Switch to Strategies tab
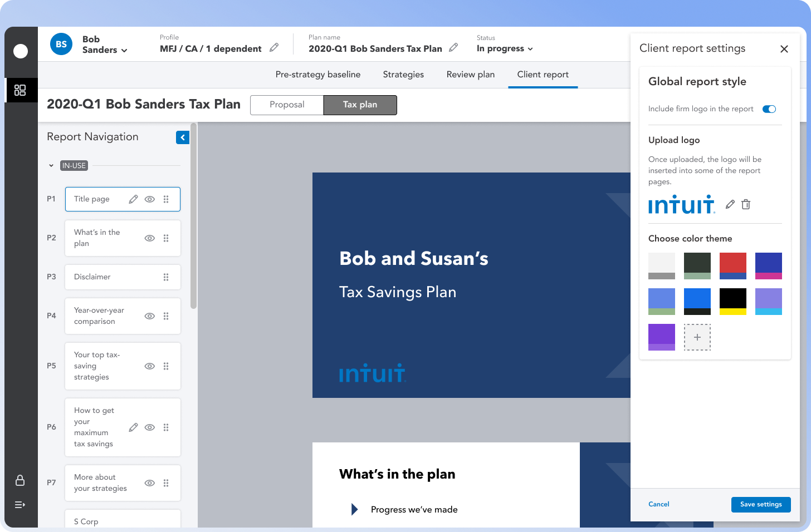The image size is (811, 532). pyautogui.click(x=403, y=75)
